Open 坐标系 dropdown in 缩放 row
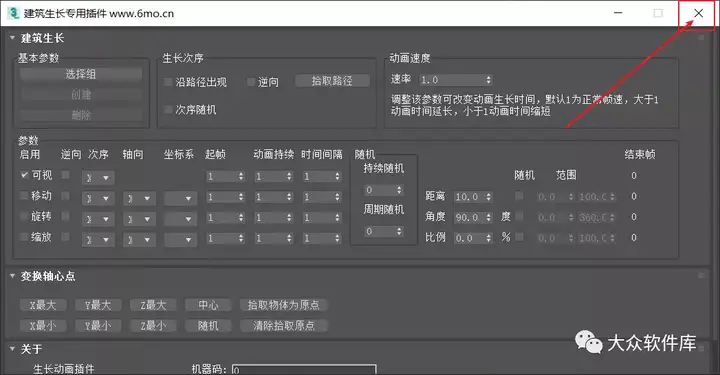Viewport: 720px width, 375px height. 181,240
